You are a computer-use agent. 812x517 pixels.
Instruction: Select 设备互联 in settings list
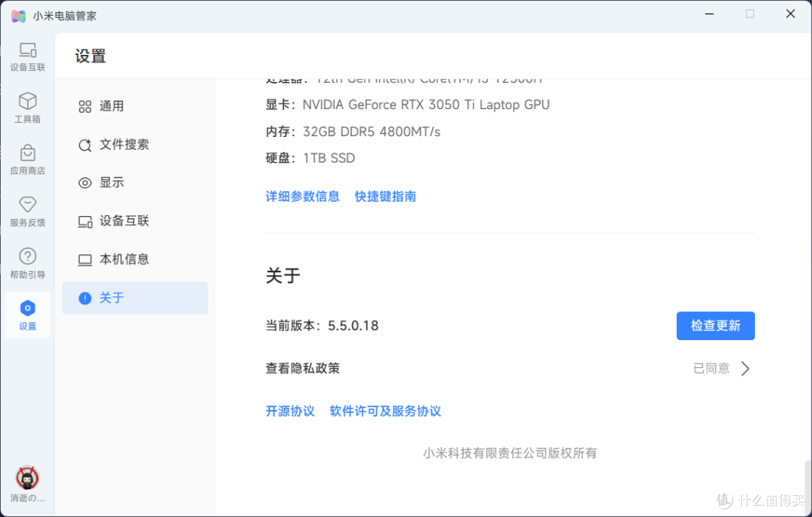tap(135, 221)
